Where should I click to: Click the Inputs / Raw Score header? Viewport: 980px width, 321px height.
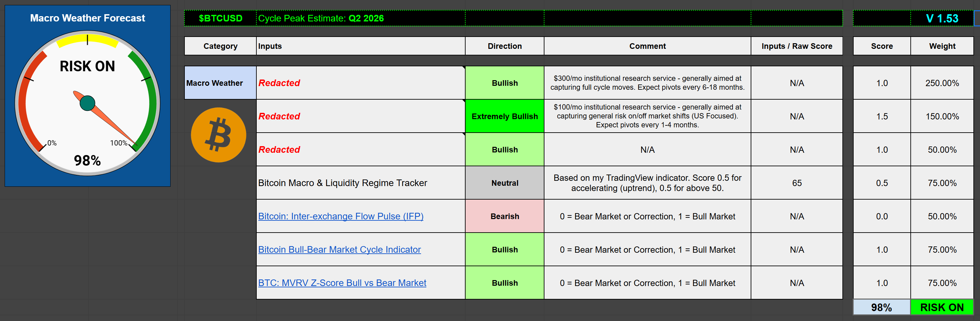tap(797, 46)
